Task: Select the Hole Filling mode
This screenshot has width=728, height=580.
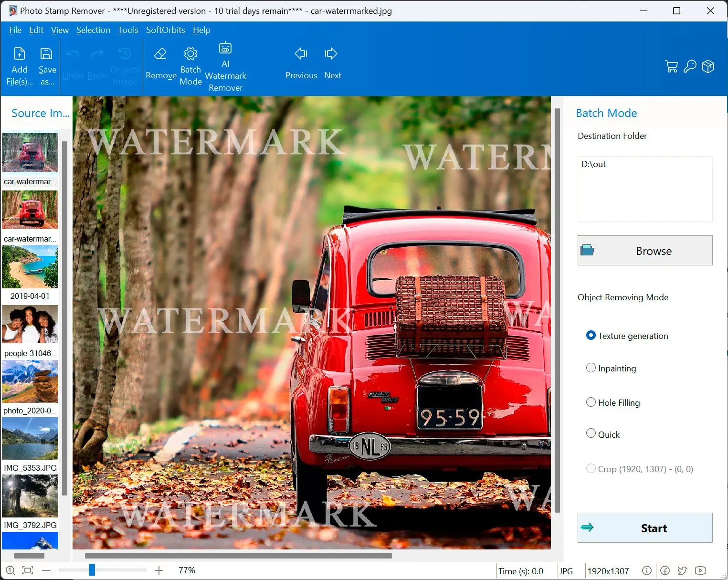Action: coord(591,402)
